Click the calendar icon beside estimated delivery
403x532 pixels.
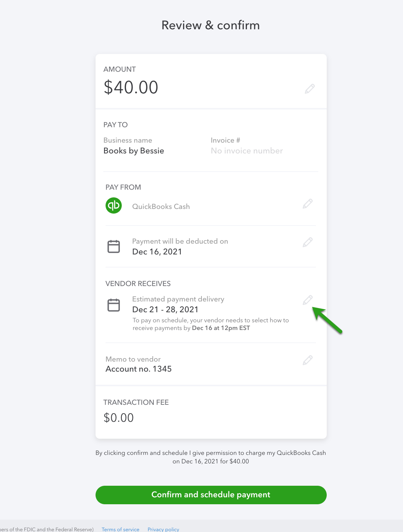click(x=114, y=305)
